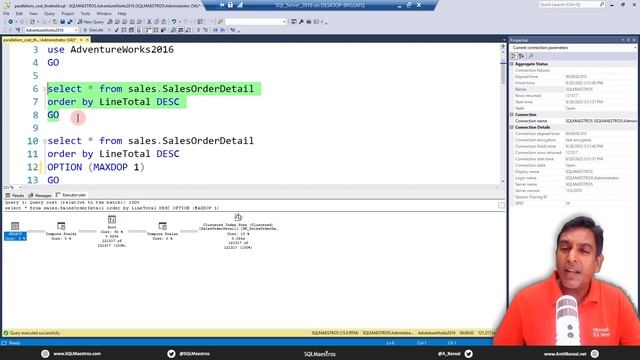
Task: Open the AdventureWorks2016 database dropdown
Action: [51, 30]
